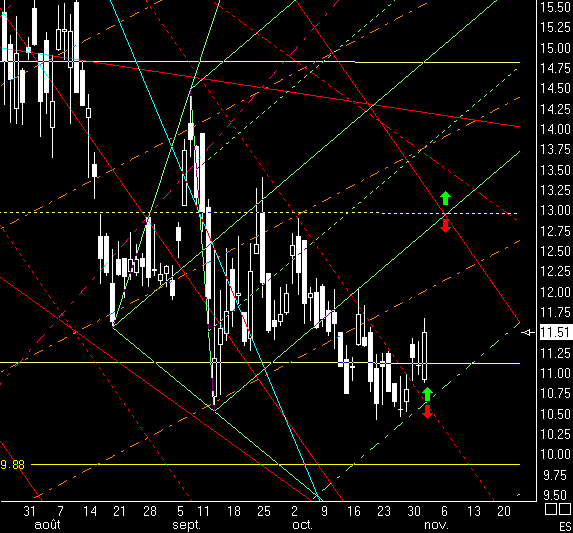Click the 12.25 price axis label

[x=555, y=272]
